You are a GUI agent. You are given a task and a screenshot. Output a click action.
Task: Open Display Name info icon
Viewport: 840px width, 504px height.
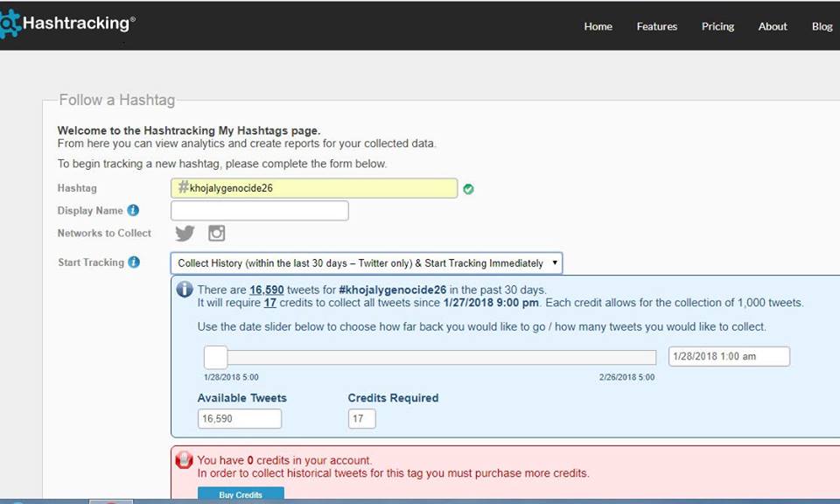pyautogui.click(x=133, y=211)
